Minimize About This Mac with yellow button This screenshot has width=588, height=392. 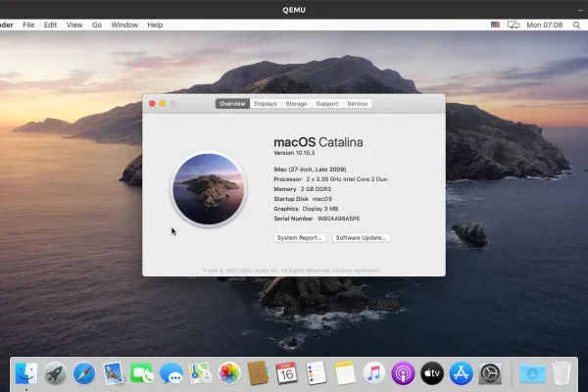[163, 104]
